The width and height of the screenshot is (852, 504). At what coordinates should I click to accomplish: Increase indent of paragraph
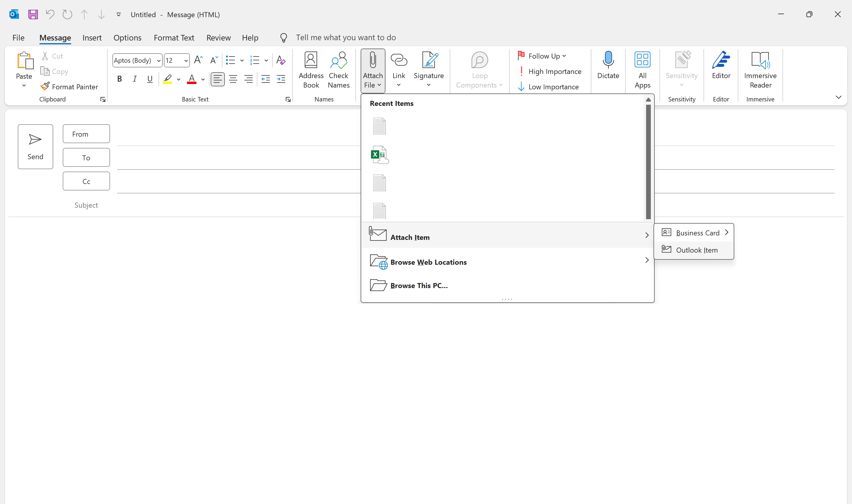coord(281,79)
